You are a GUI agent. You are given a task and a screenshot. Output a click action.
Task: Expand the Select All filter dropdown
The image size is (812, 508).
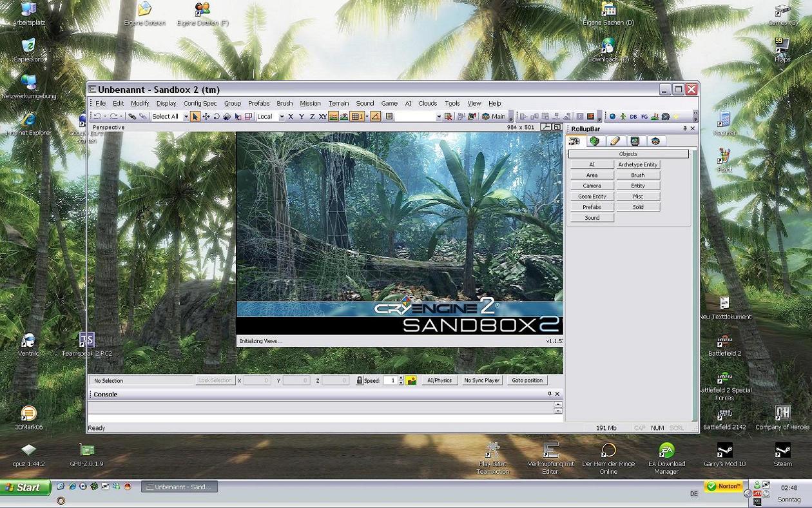coord(186,117)
